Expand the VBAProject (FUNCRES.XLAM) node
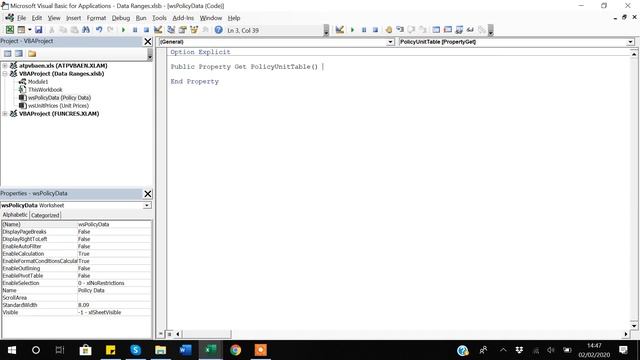The height and width of the screenshot is (360, 640). coord(5,113)
